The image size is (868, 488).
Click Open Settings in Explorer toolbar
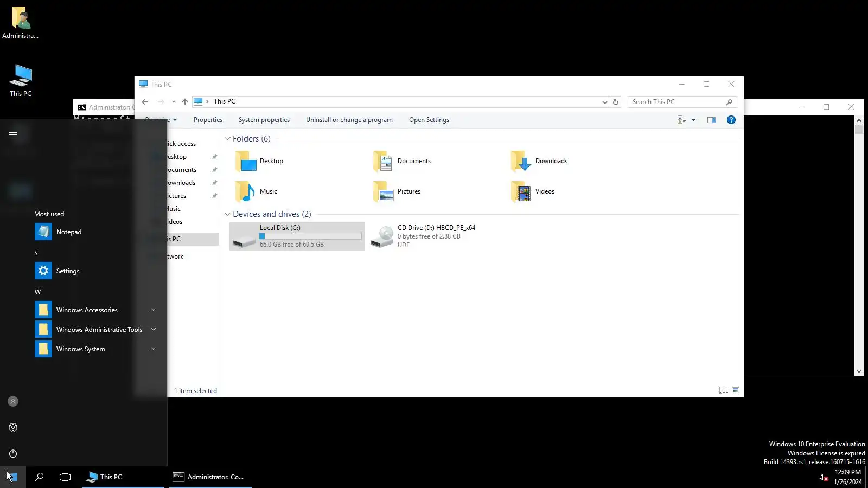coord(429,120)
